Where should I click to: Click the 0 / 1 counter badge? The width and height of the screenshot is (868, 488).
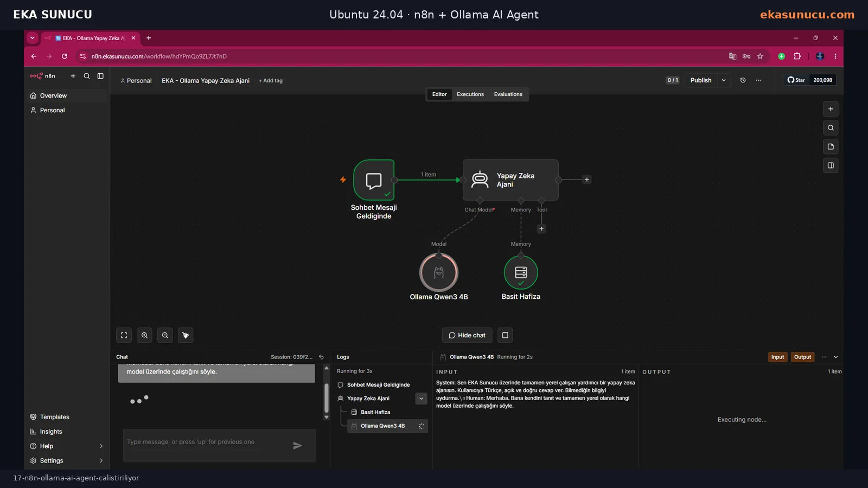coord(673,80)
